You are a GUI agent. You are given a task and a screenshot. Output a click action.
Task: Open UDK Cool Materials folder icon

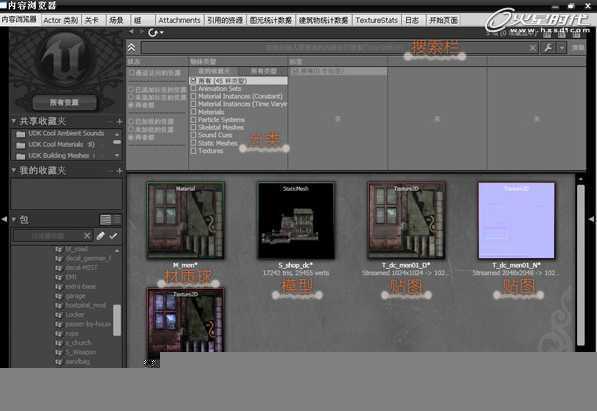coord(21,145)
